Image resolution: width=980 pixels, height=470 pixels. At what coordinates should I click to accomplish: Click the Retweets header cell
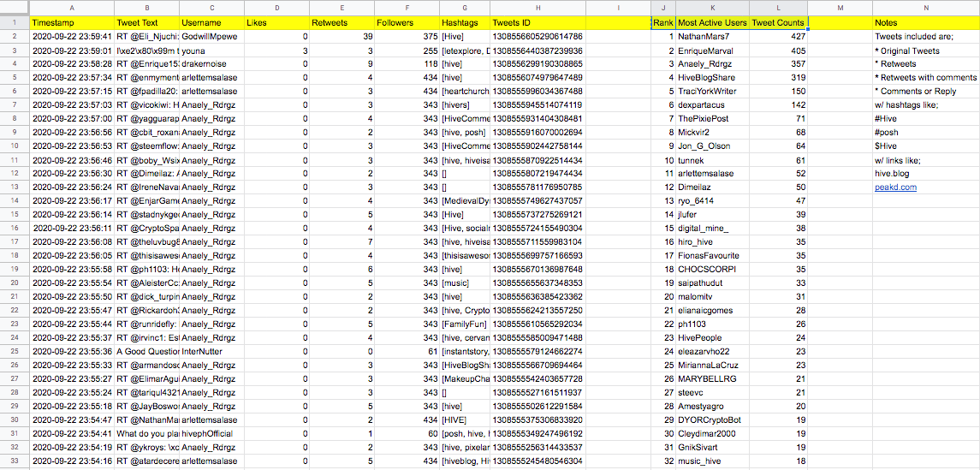pos(342,22)
